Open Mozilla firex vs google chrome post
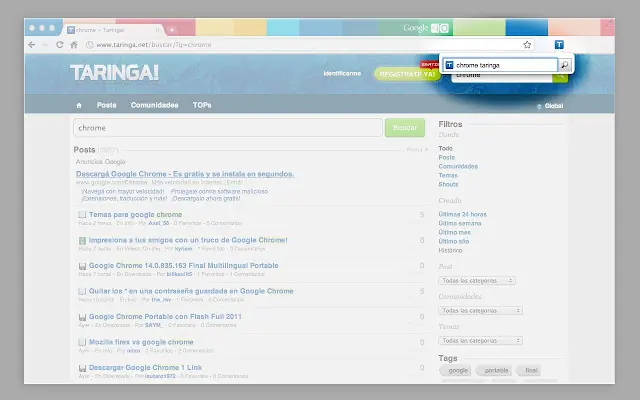Viewport: 640px width, 400px height. [141, 342]
